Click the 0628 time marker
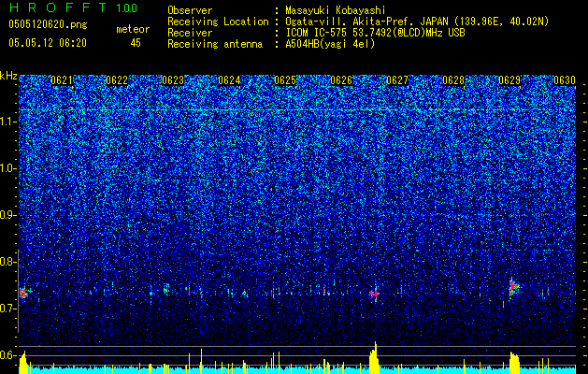Screen dimensions: 588x374 pos(453,80)
